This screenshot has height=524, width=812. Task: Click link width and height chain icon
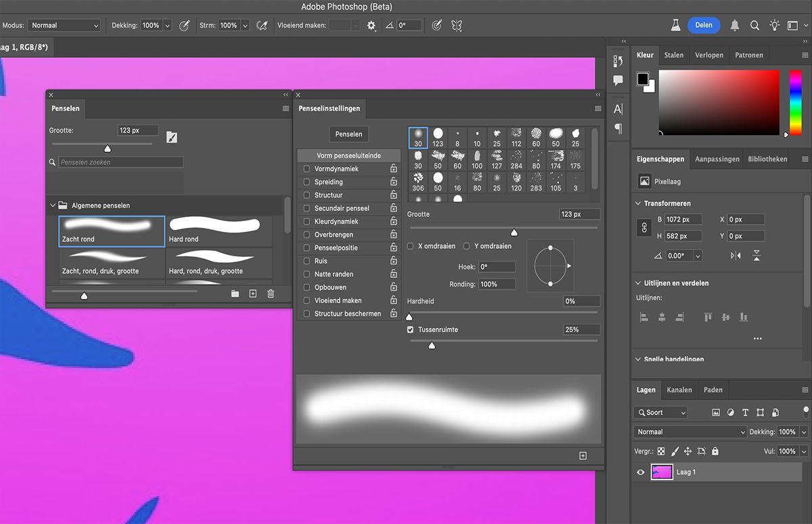(644, 229)
